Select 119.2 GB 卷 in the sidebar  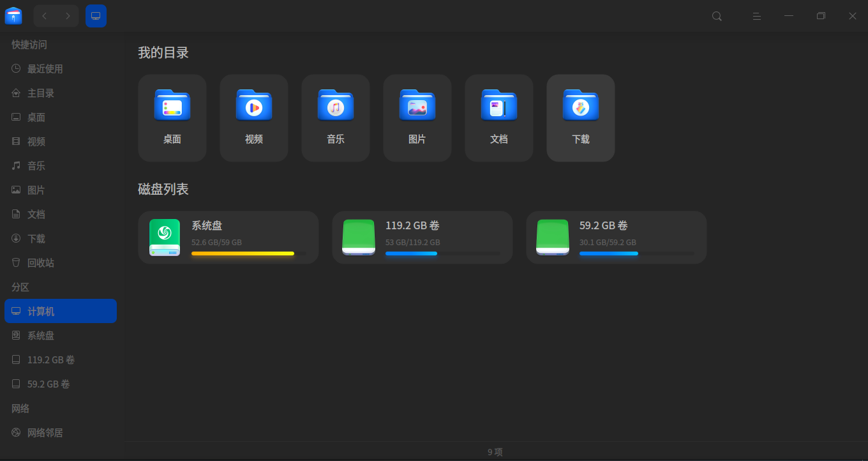click(61, 360)
